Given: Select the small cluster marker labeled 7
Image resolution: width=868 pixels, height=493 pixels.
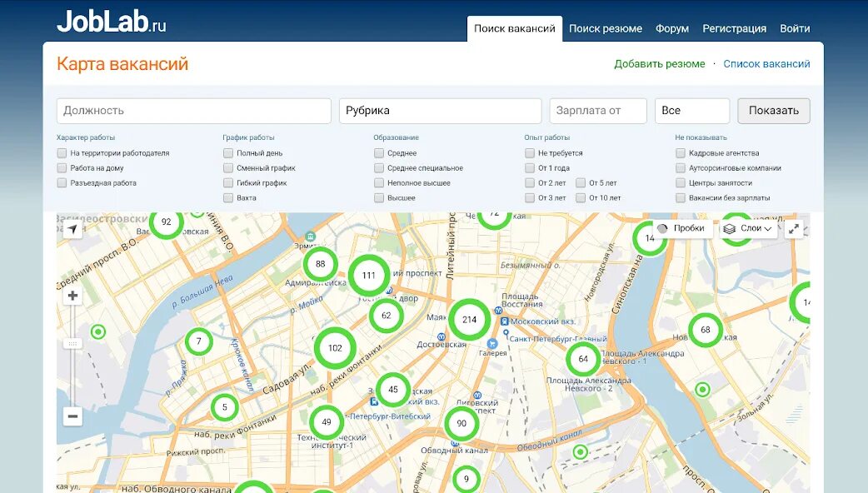Looking at the screenshot, I should pyautogui.click(x=199, y=341).
